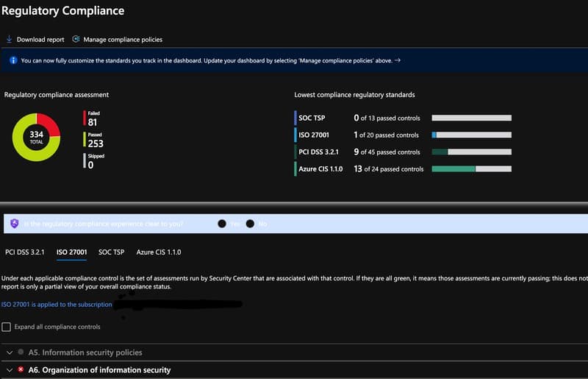
Task: Click the 334 TOTAL donut center
Action: pos(36,137)
